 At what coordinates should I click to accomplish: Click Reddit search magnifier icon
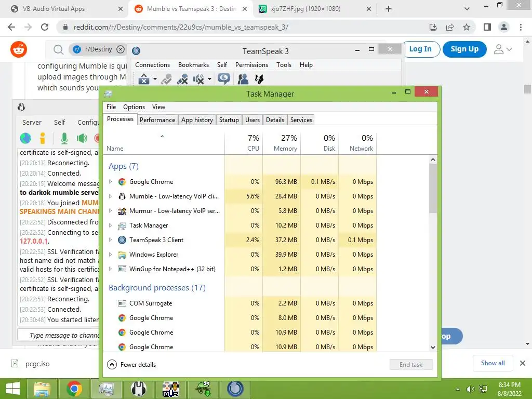pos(58,49)
